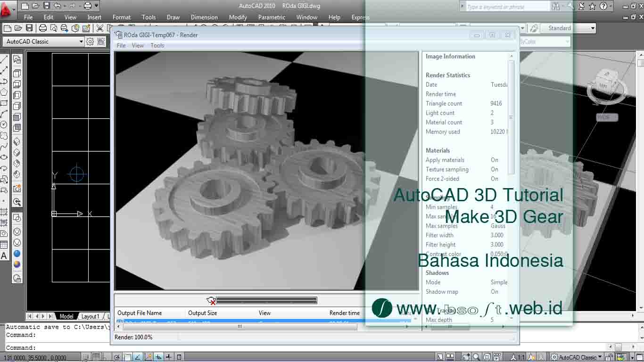This screenshot has width=644, height=362.
Task: Switch to the Layout1 tab
Action: coord(90,316)
